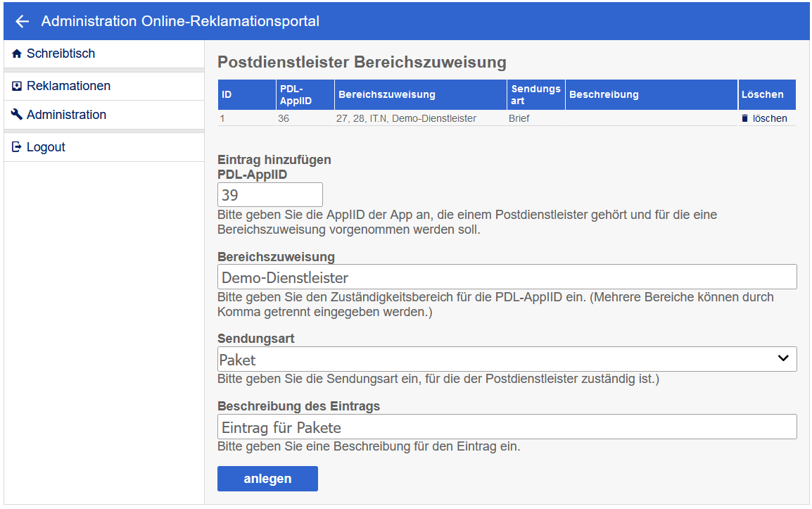Click the back arrow in header
812x509 pixels.
click(23, 22)
